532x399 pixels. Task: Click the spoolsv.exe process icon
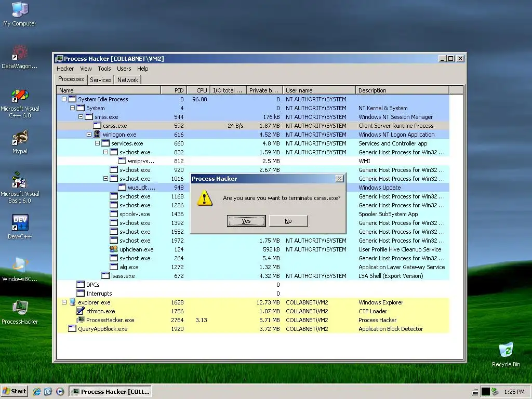click(114, 214)
